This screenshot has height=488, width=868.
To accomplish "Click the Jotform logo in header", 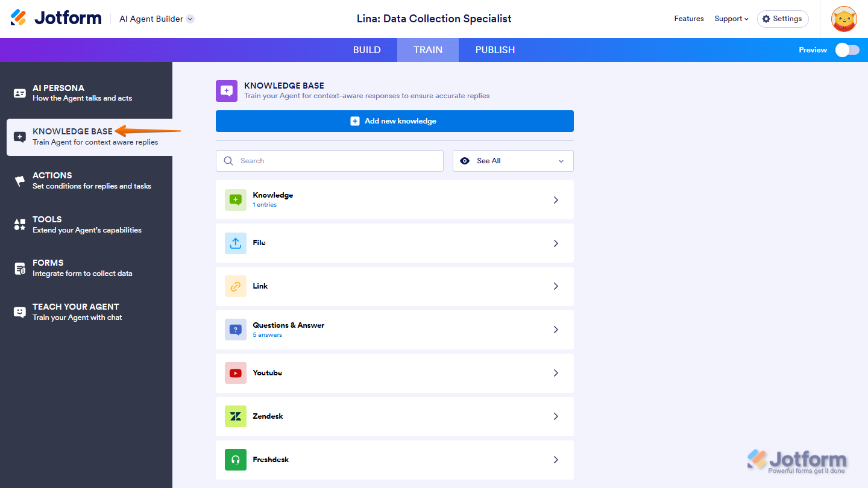I will [56, 18].
